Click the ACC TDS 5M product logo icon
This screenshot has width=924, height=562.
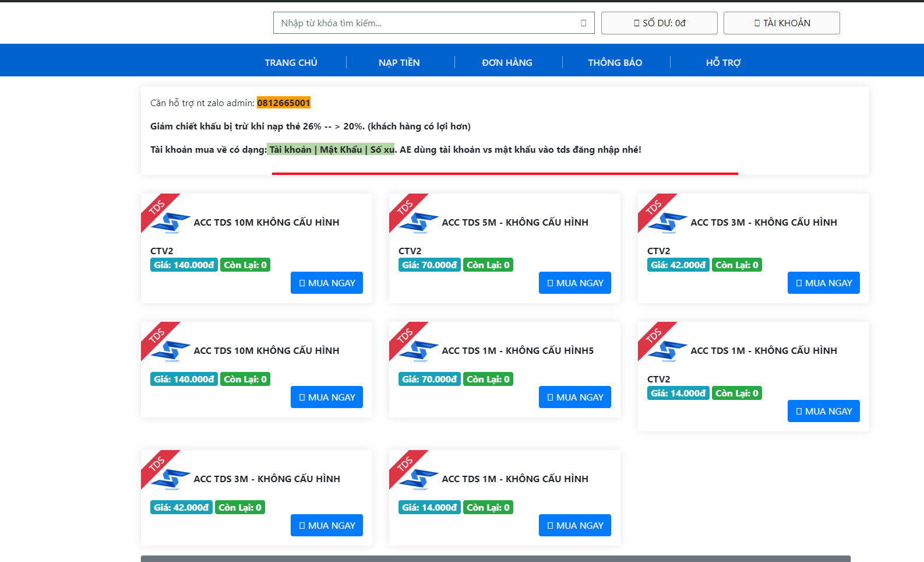coord(419,223)
